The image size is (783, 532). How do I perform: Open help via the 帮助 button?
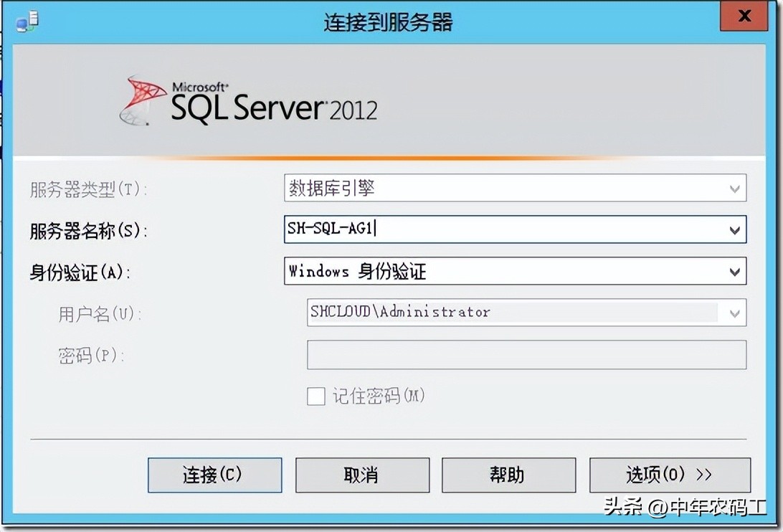point(508,475)
